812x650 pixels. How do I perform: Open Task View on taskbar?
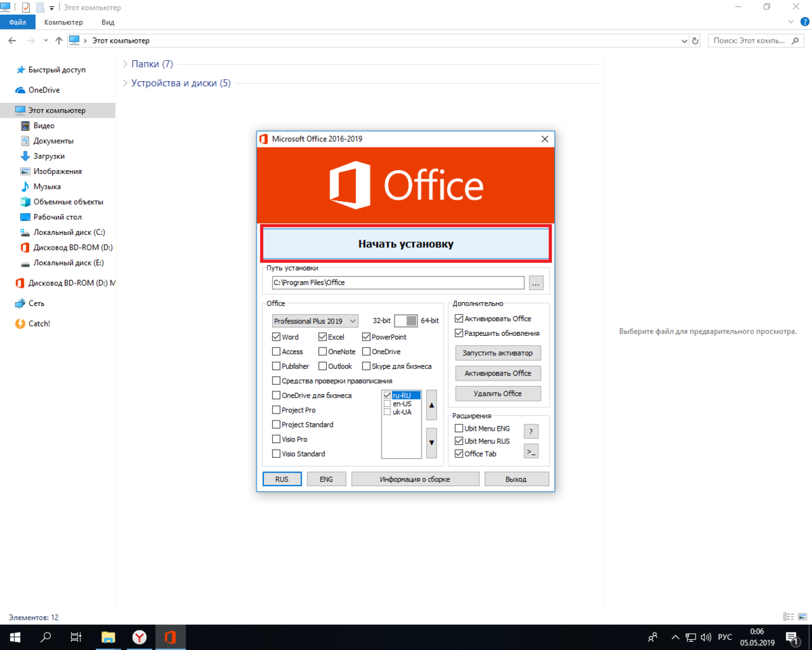[x=76, y=637]
